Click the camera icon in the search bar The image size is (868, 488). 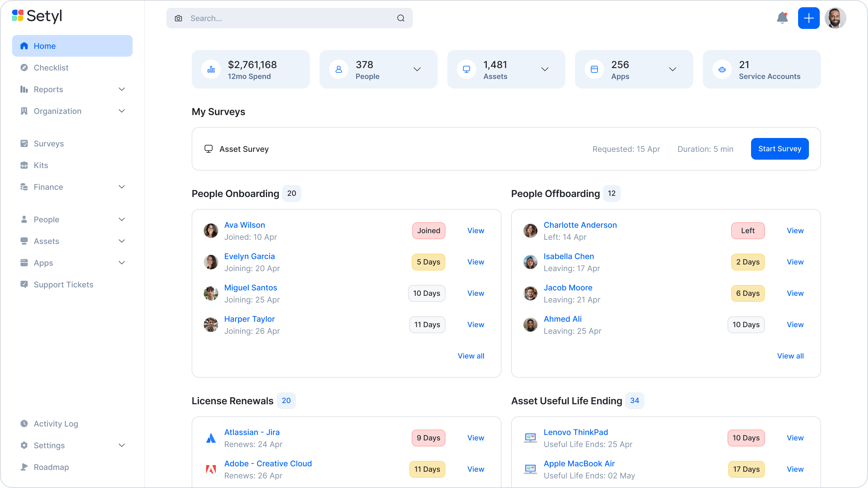pyautogui.click(x=178, y=18)
